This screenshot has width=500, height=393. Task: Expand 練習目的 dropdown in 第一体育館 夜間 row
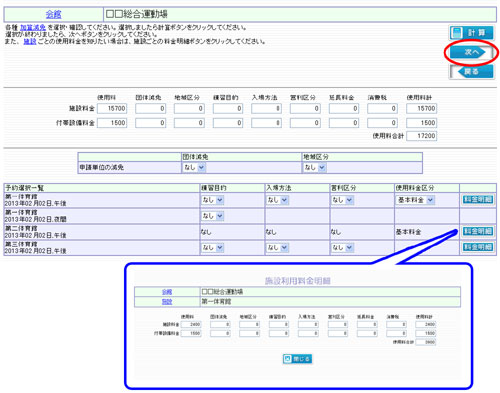click(212, 216)
